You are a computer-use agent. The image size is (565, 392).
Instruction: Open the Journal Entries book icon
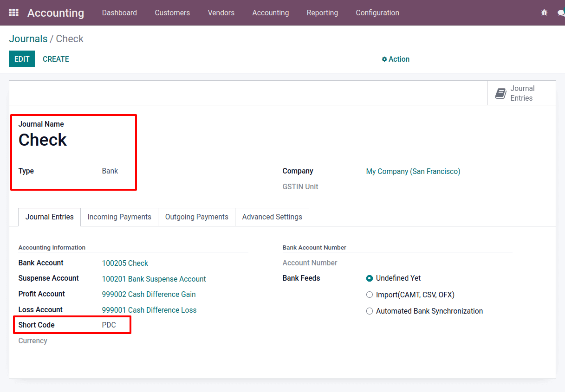click(500, 93)
